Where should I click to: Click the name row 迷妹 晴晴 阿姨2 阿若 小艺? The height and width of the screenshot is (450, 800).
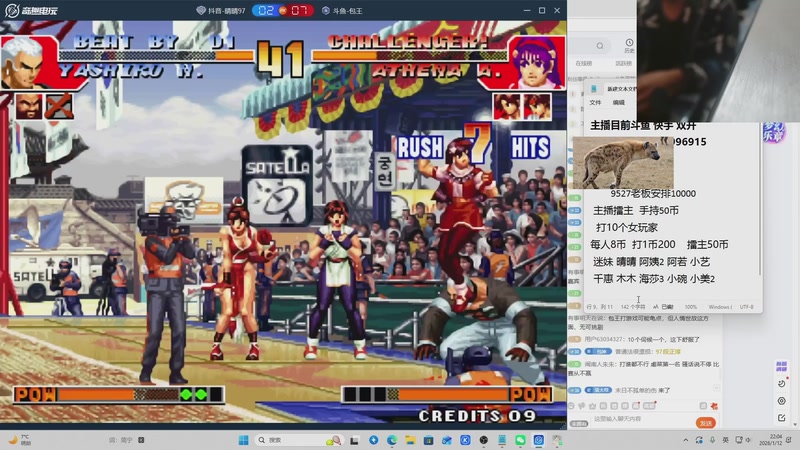(x=651, y=262)
